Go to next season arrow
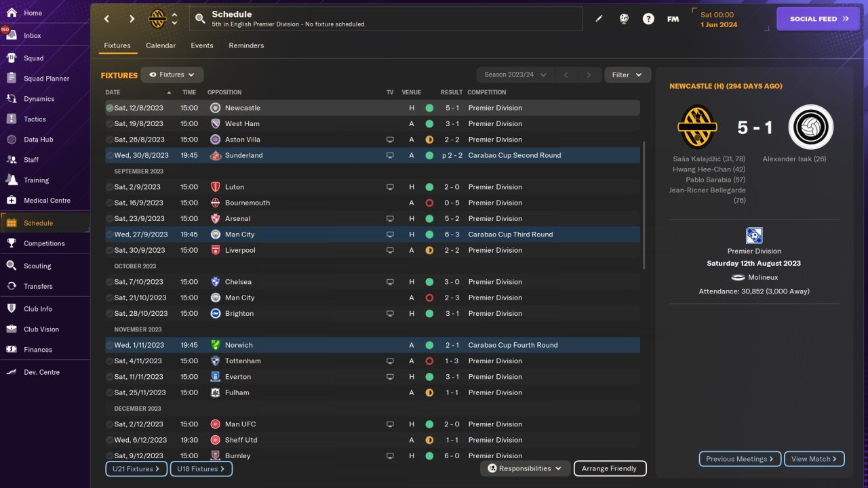The width and height of the screenshot is (868, 488). (589, 75)
